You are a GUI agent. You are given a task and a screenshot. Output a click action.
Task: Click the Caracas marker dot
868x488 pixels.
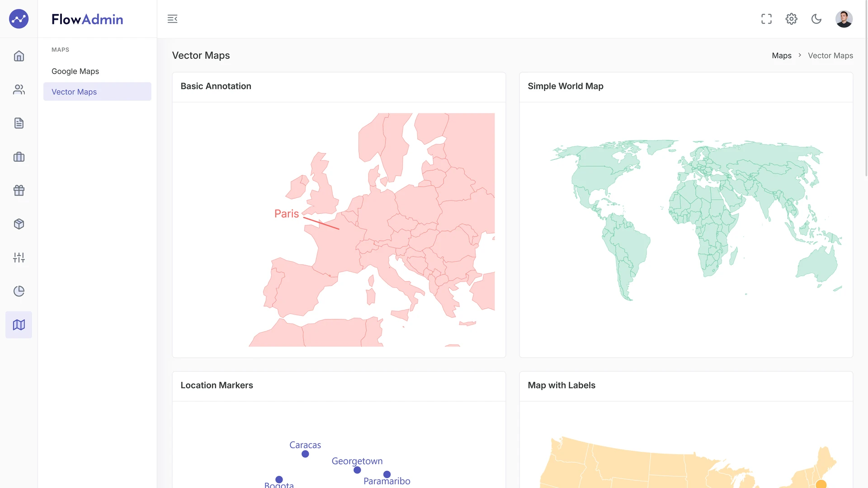coord(305,454)
